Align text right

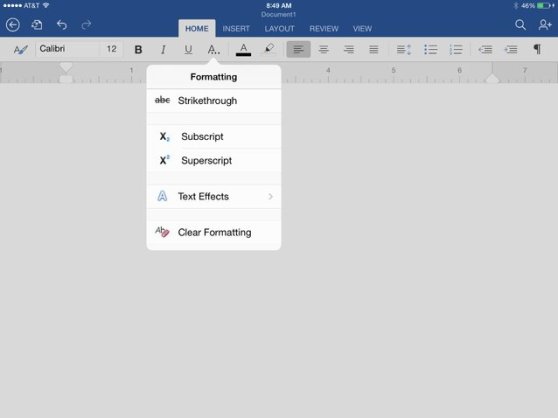[x=349, y=49]
